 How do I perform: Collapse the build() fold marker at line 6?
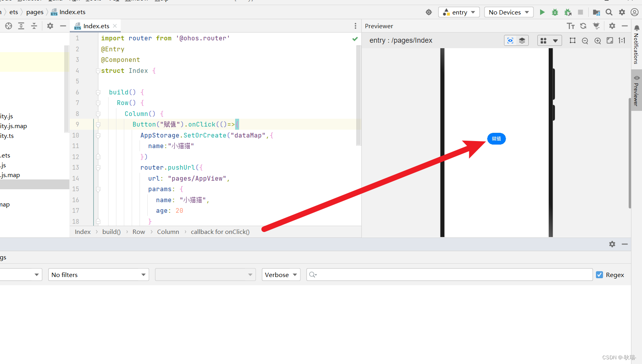(98, 92)
